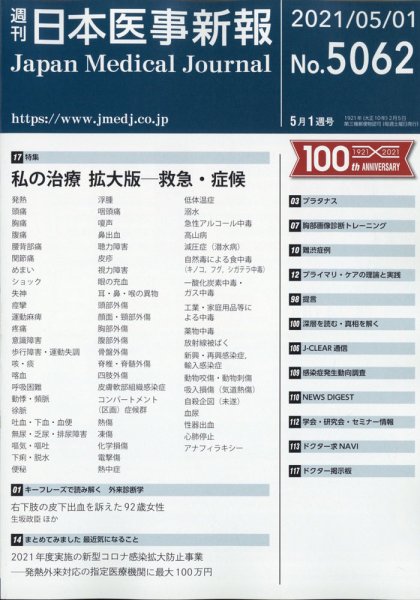Click the "Japan Medical Journal" title text
The image size is (420, 600).
click(141, 64)
